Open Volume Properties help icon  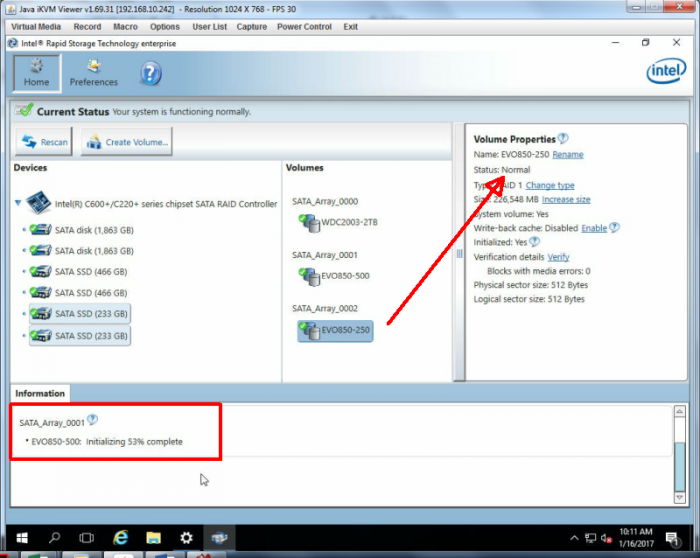[563, 138]
